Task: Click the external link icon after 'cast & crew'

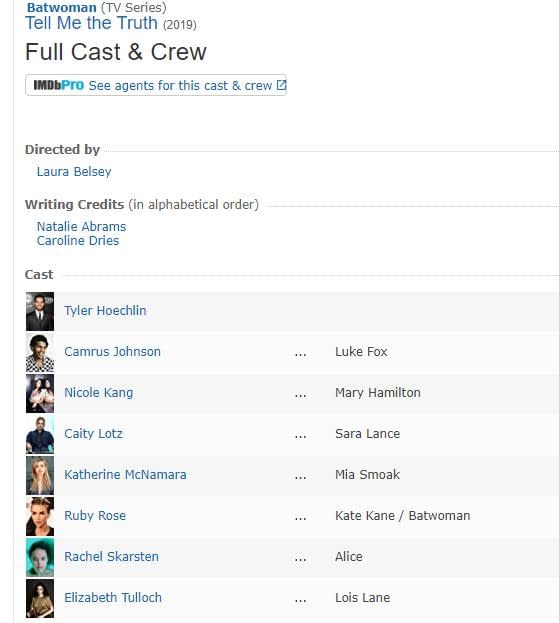Action: [x=281, y=85]
